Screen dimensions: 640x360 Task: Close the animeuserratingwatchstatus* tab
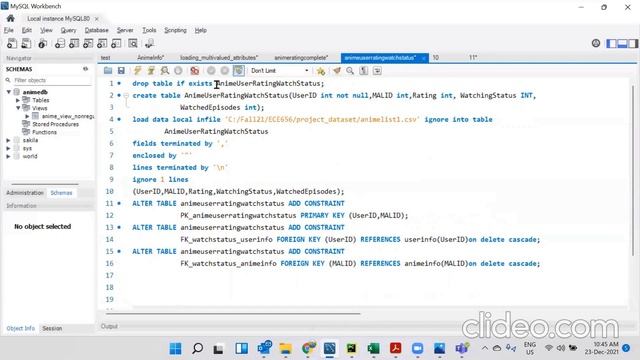tap(424, 58)
